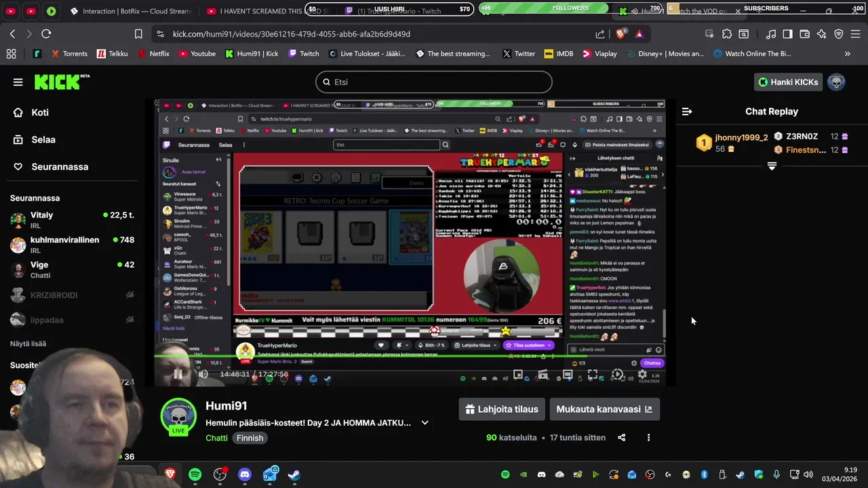
Task: Reload the current page
Action: coord(46,34)
